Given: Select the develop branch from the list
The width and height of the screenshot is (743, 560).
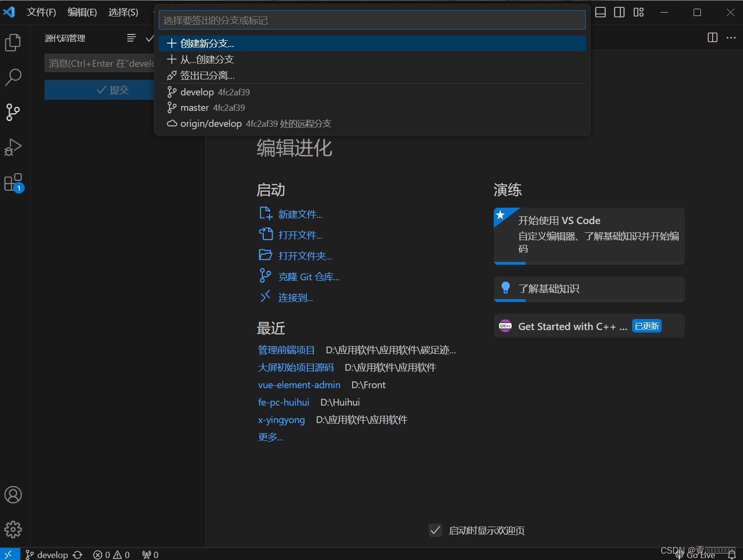Looking at the screenshot, I should pyautogui.click(x=197, y=92).
